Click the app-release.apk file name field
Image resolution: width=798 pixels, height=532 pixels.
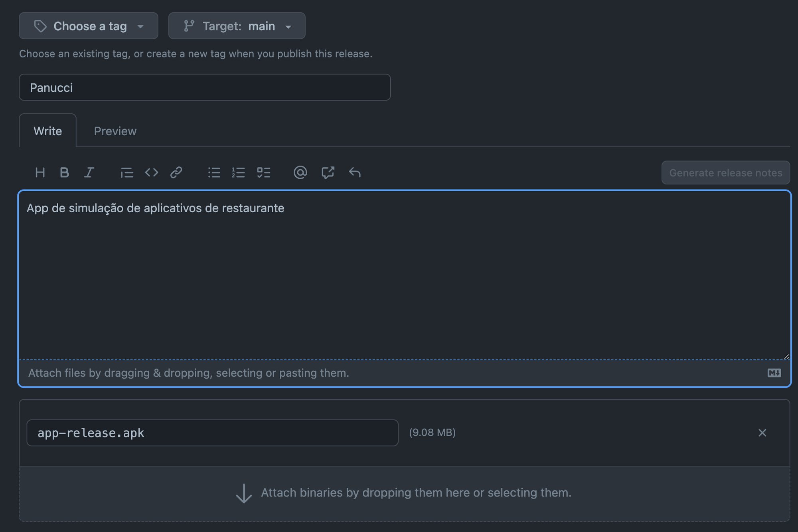pyautogui.click(x=212, y=433)
